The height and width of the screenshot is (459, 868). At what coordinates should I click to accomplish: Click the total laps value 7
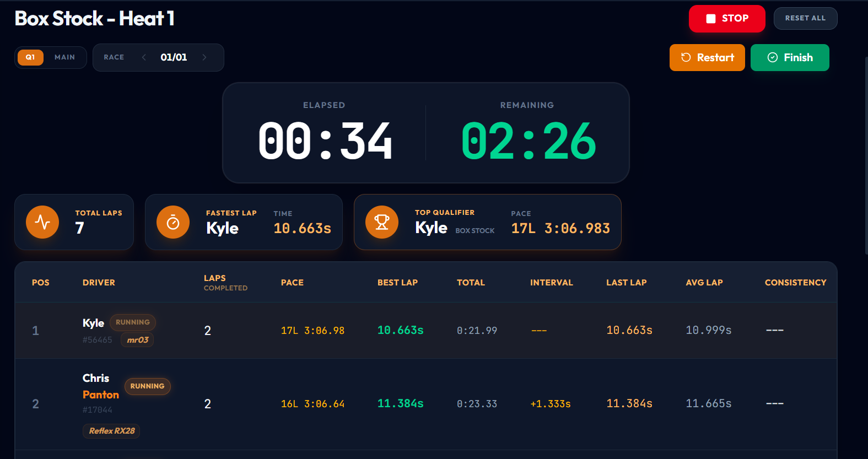(80, 228)
